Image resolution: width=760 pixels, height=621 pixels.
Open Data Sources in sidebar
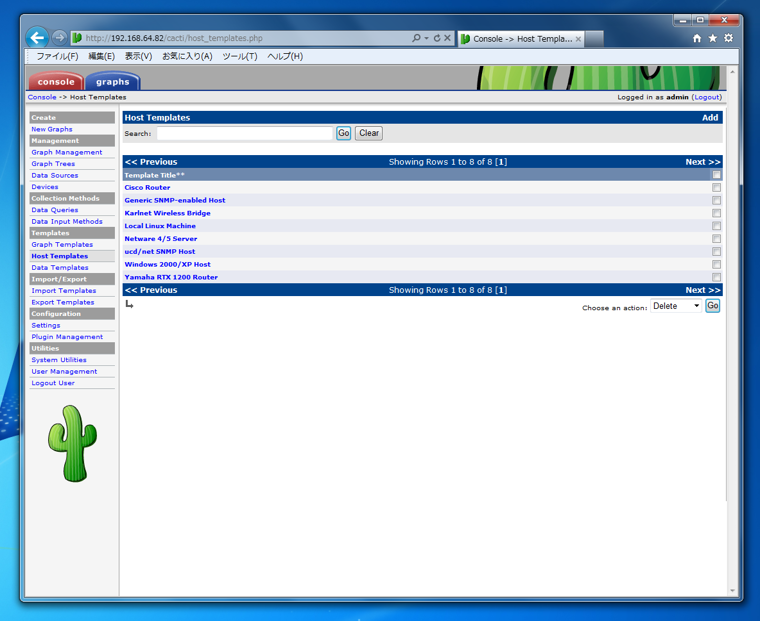click(x=55, y=175)
